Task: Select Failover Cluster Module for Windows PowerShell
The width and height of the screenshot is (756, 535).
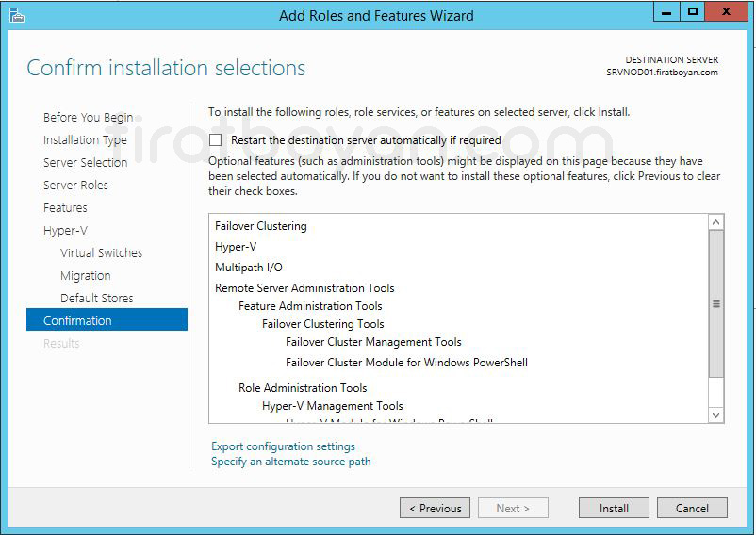Action: (x=406, y=362)
